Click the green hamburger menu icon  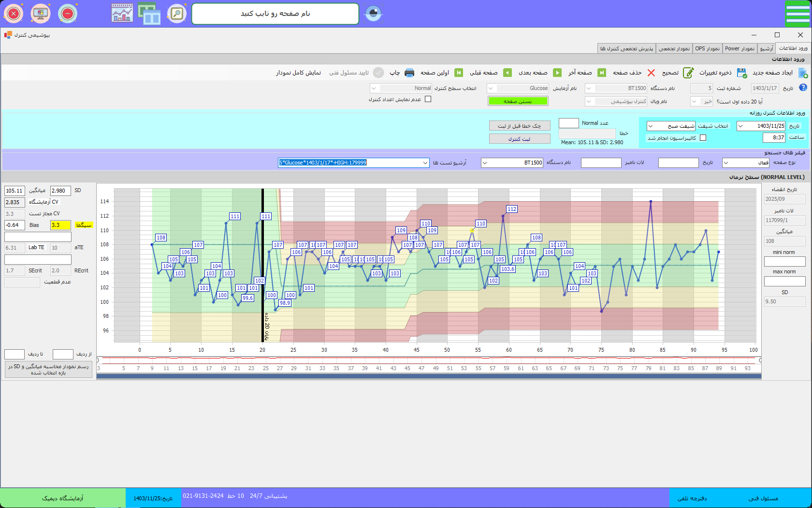pos(797,14)
